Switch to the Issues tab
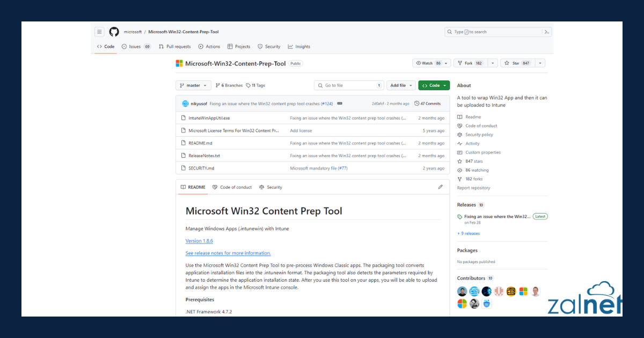 coord(136,47)
